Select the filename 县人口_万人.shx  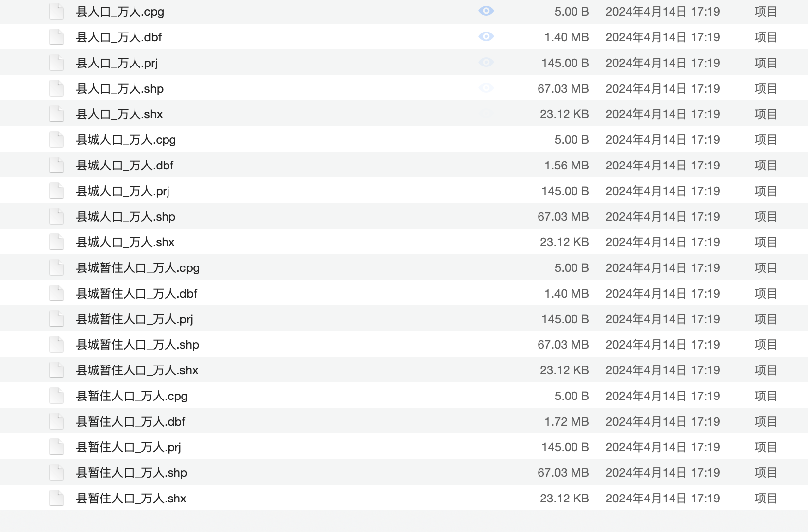point(120,114)
